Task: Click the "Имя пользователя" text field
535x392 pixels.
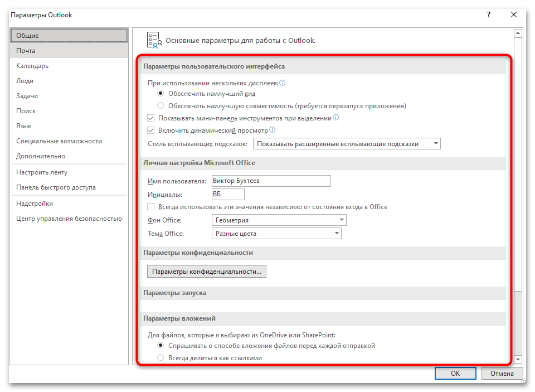Action: click(x=271, y=181)
